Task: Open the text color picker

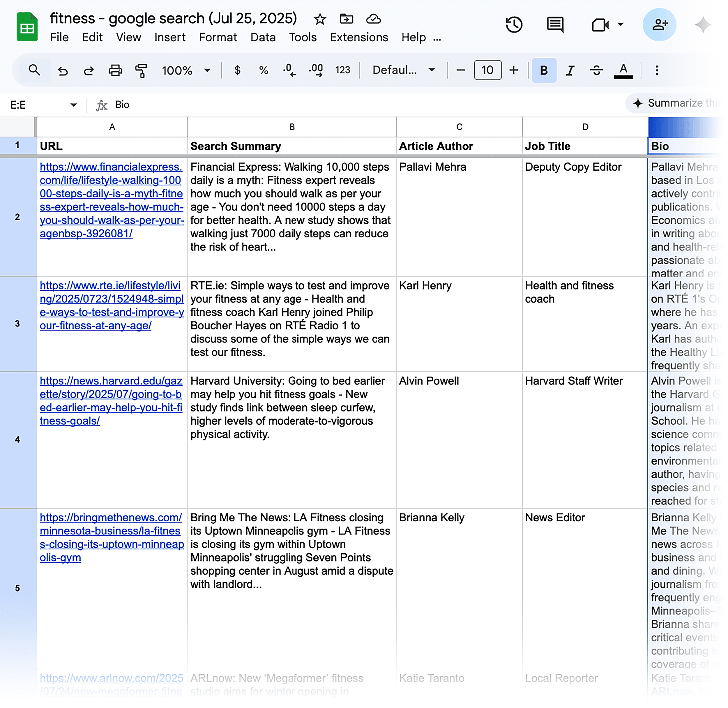Action: click(x=623, y=70)
